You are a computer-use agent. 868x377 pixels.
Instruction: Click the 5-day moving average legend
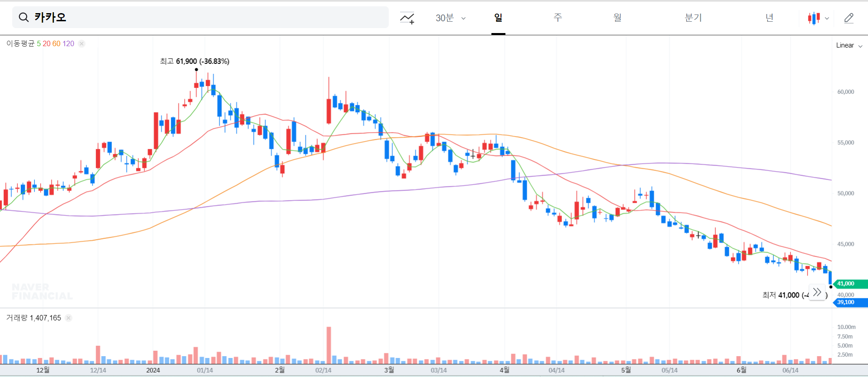tap(39, 43)
